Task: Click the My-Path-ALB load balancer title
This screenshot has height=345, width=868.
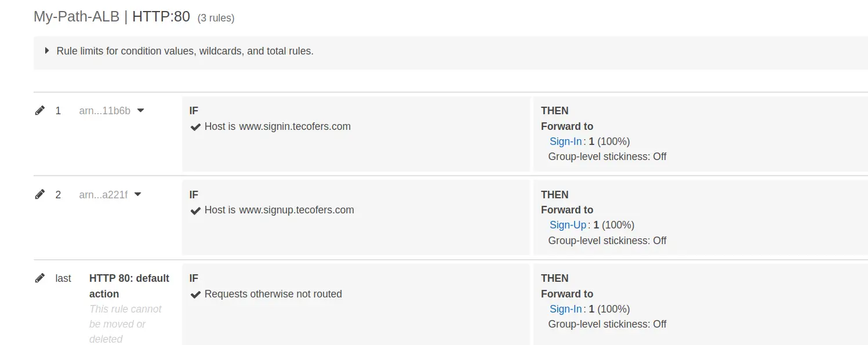Action: [x=76, y=17]
